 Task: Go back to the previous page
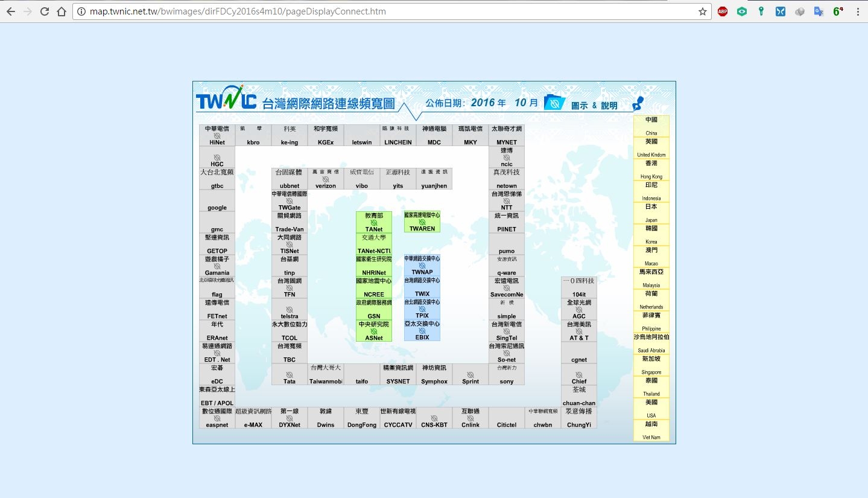click(x=11, y=11)
